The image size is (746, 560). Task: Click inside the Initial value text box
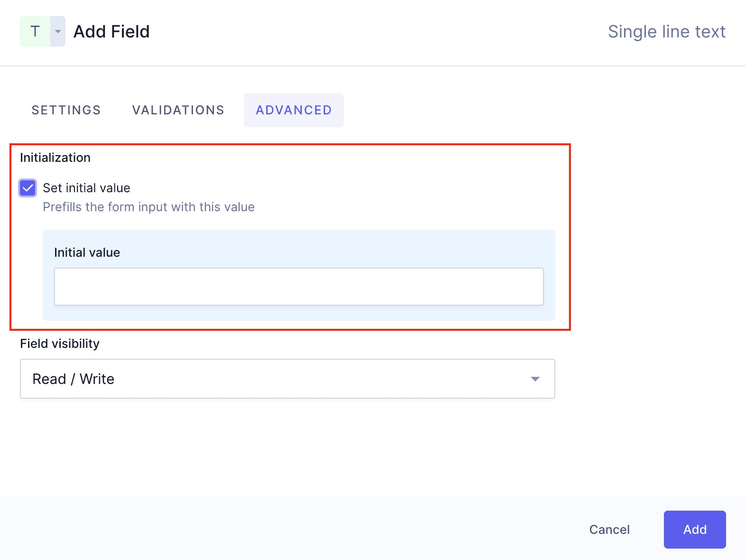coord(298,286)
